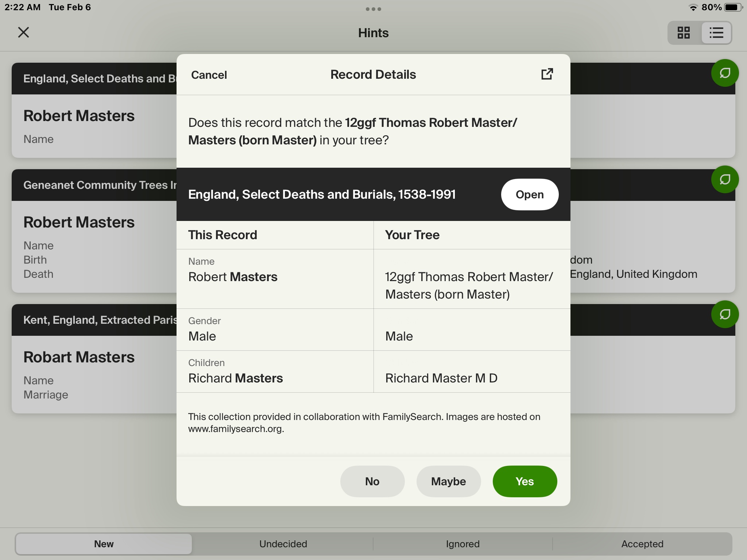Select the New hints tab
This screenshot has height=560, width=747.
click(x=104, y=544)
